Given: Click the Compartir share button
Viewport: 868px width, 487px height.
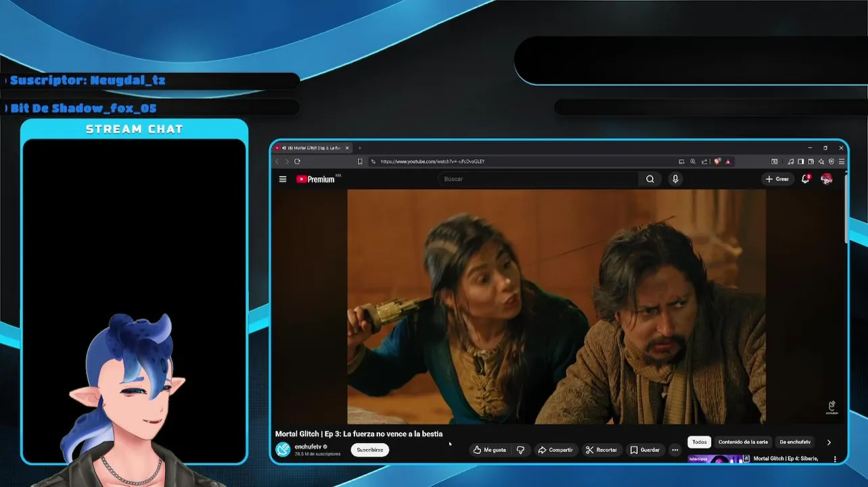Looking at the screenshot, I should [x=555, y=450].
